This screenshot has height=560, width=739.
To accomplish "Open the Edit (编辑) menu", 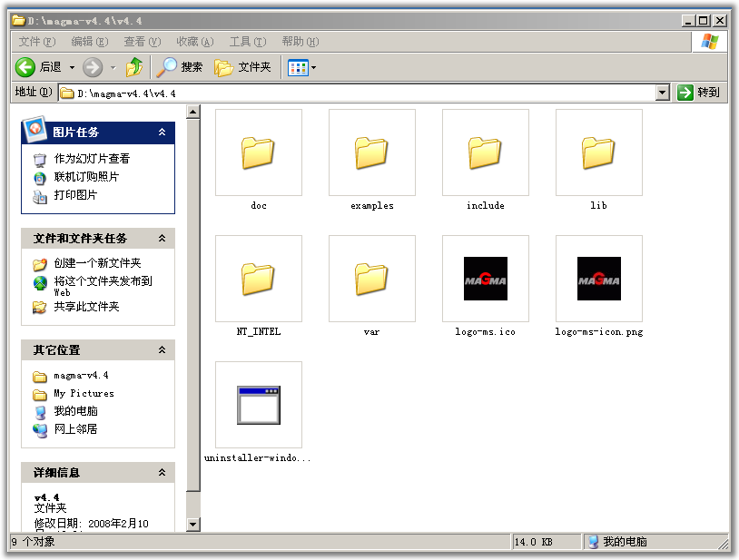I will [90, 42].
